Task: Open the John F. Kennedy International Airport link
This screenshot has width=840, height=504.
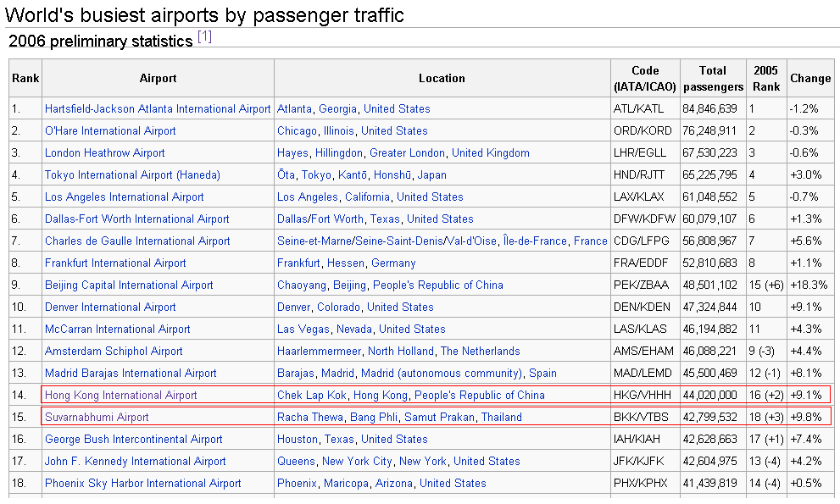Action: pos(136,462)
